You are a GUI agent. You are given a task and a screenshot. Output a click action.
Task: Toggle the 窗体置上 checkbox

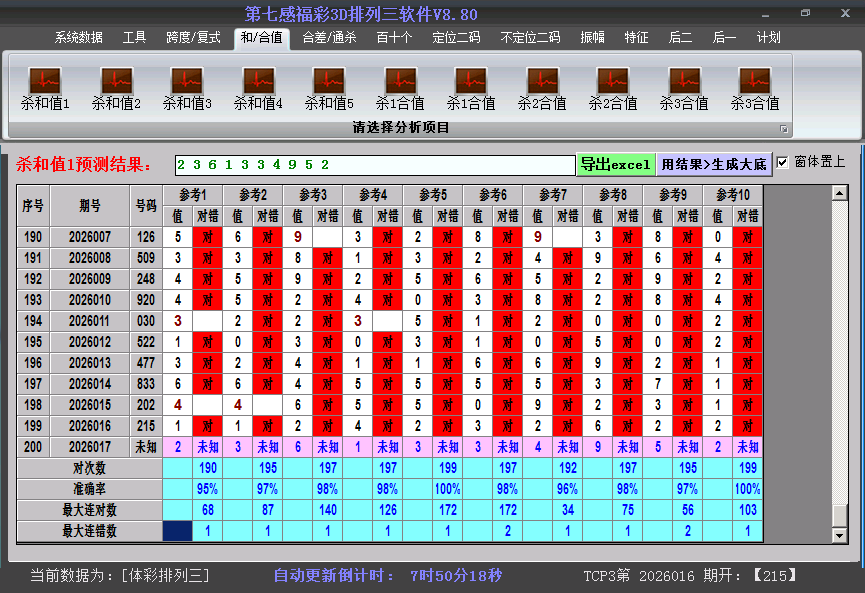coord(783,162)
